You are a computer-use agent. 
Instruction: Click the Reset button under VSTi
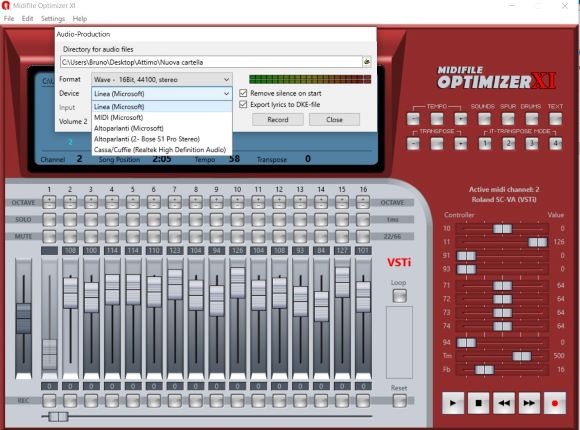399,401
